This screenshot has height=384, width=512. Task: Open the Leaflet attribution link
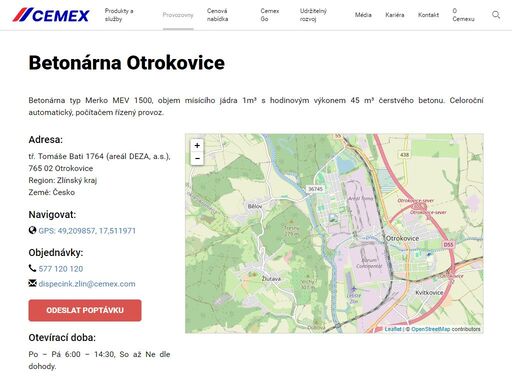click(393, 329)
